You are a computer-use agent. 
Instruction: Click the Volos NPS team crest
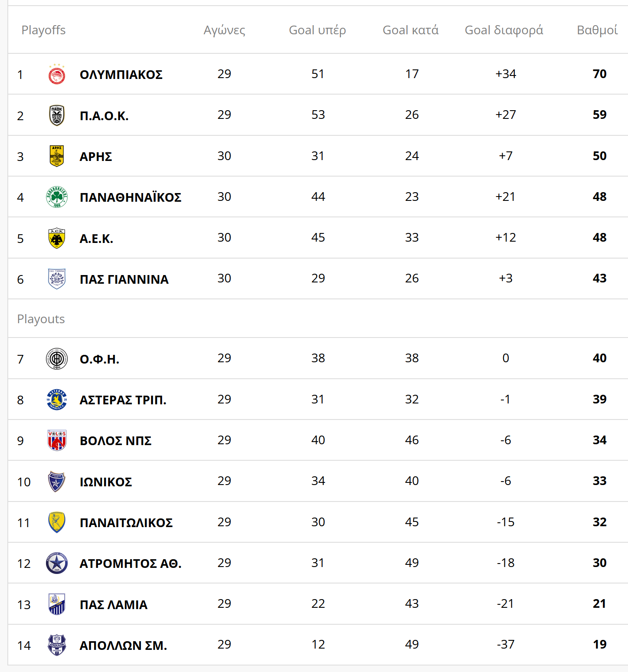pyautogui.click(x=57, y=440)
